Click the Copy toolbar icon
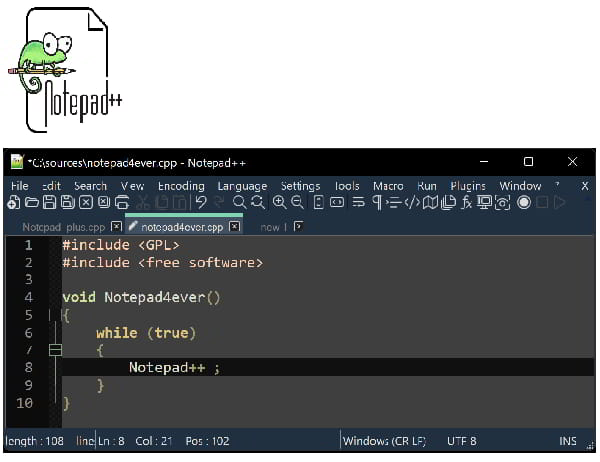Image resolution: width=600 pixels, height=462 pixels. [x=161, y=202]
